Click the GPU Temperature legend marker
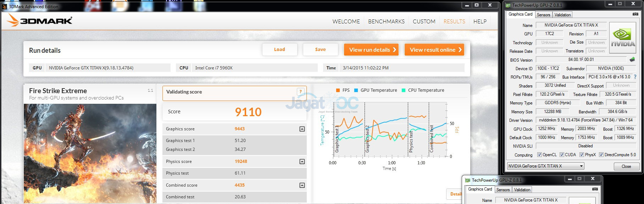This screenshot has width=644, height=204. 356,90
